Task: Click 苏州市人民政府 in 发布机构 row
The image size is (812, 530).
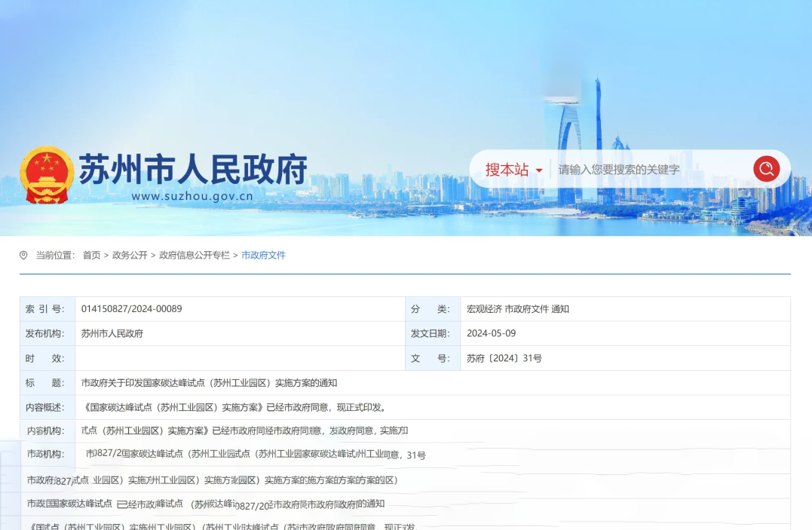Action: tap(112, 333)
